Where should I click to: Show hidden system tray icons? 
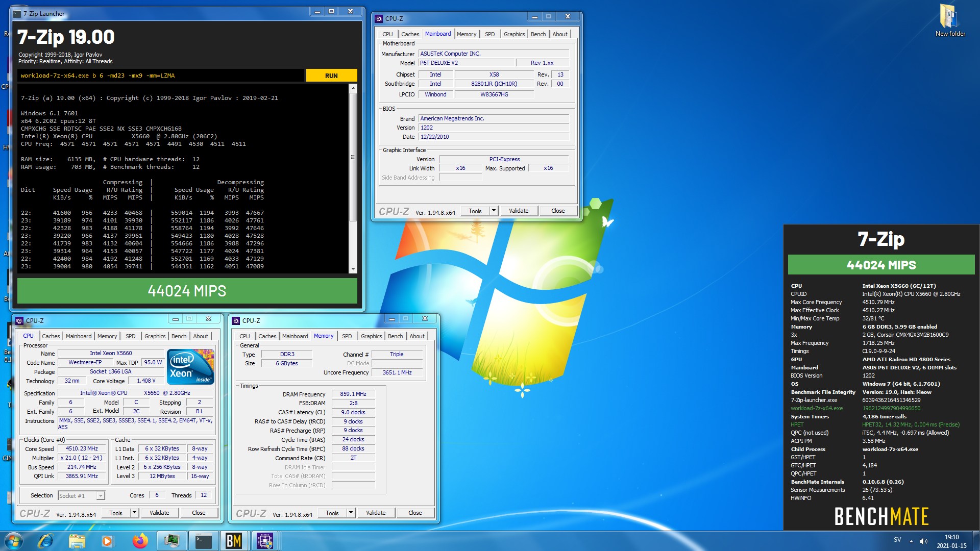(911, 541)
